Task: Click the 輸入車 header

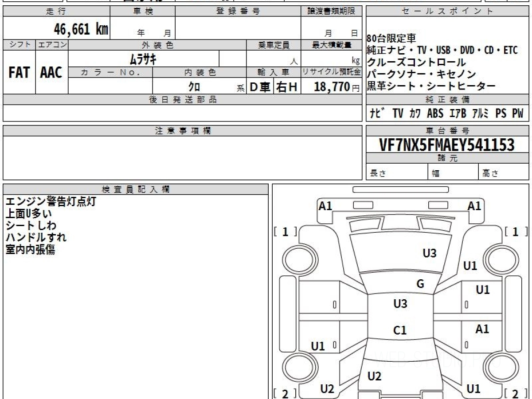Action: tap(274, 72)
